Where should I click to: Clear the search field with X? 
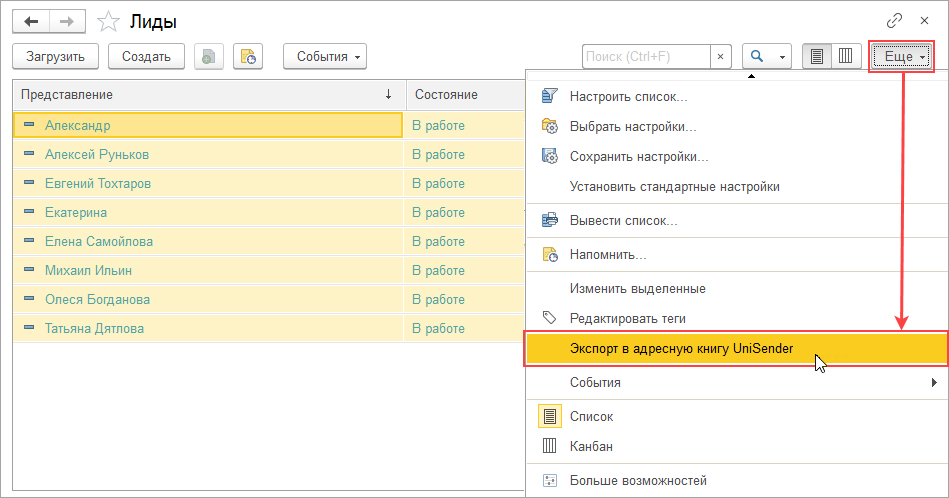[x=722, y=56]
